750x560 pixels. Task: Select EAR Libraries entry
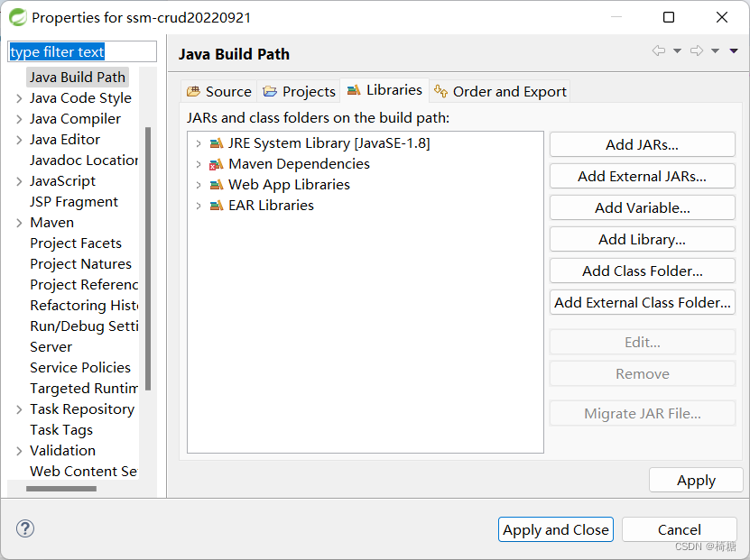pos(271,206)
